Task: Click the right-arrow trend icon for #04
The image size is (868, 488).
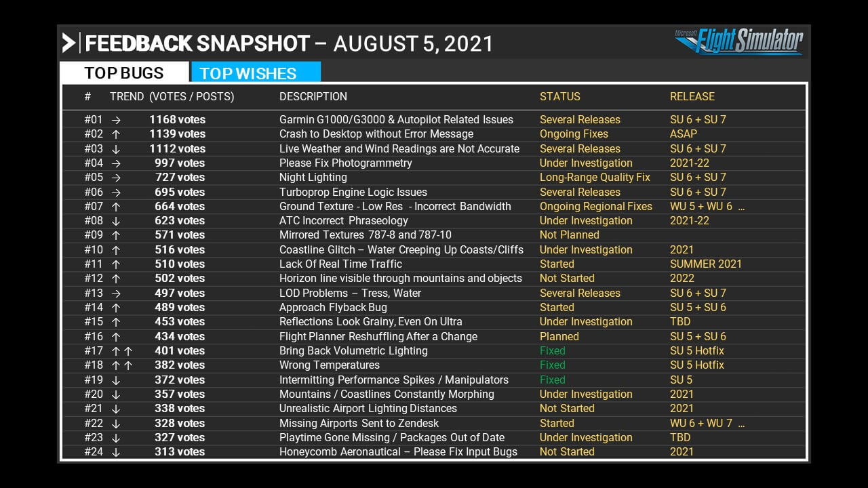Action: [x=116, y=163]
